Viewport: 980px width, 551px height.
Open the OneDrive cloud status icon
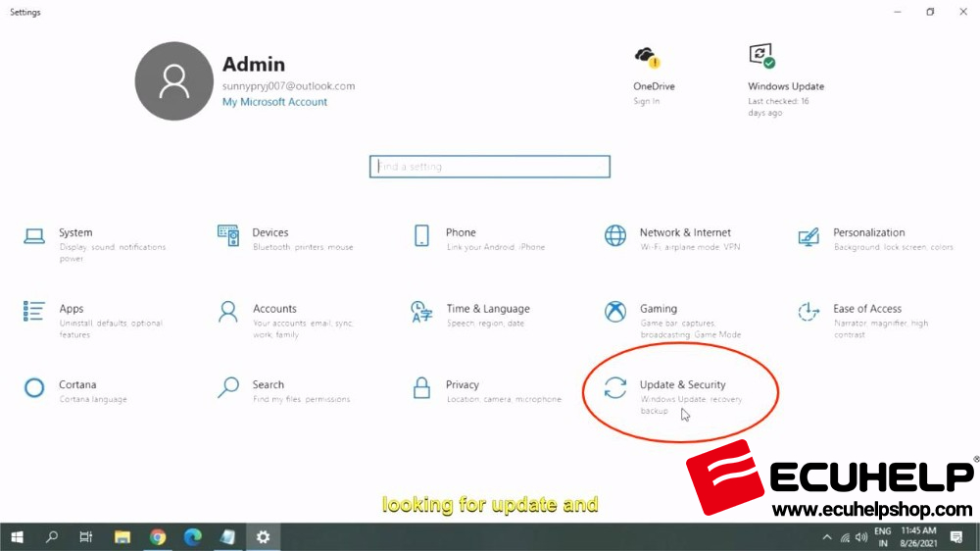[x=648, y=57]
